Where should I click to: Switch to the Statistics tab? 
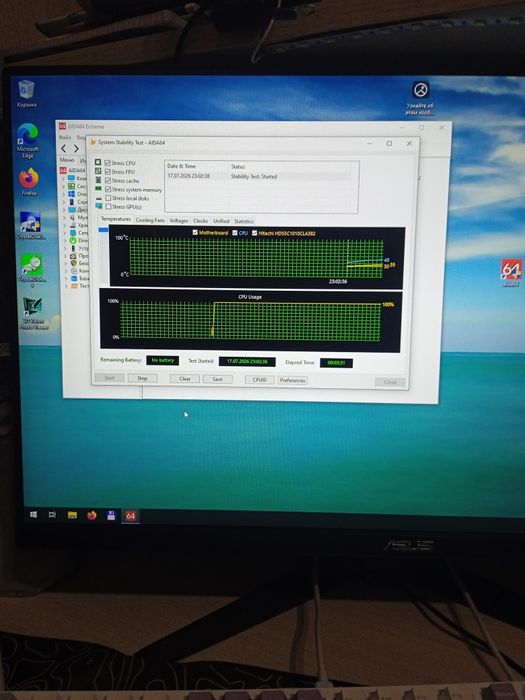click(x=244, y=221)
